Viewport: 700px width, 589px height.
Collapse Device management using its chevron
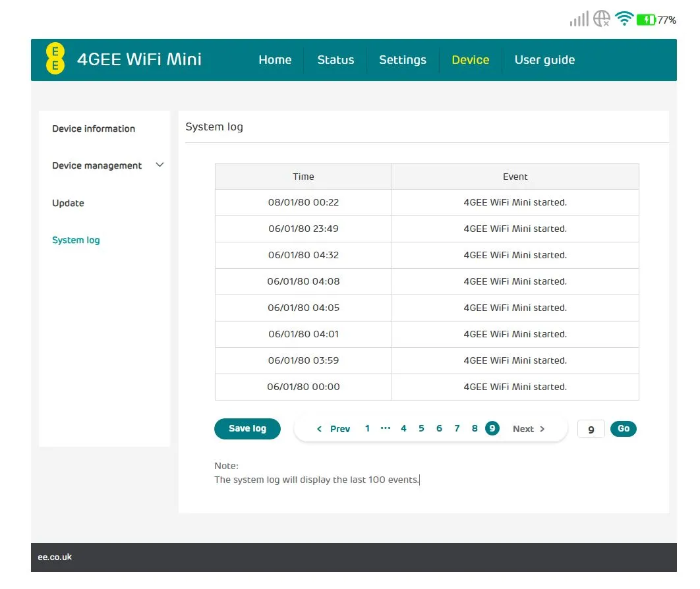(x=160, y=165)
